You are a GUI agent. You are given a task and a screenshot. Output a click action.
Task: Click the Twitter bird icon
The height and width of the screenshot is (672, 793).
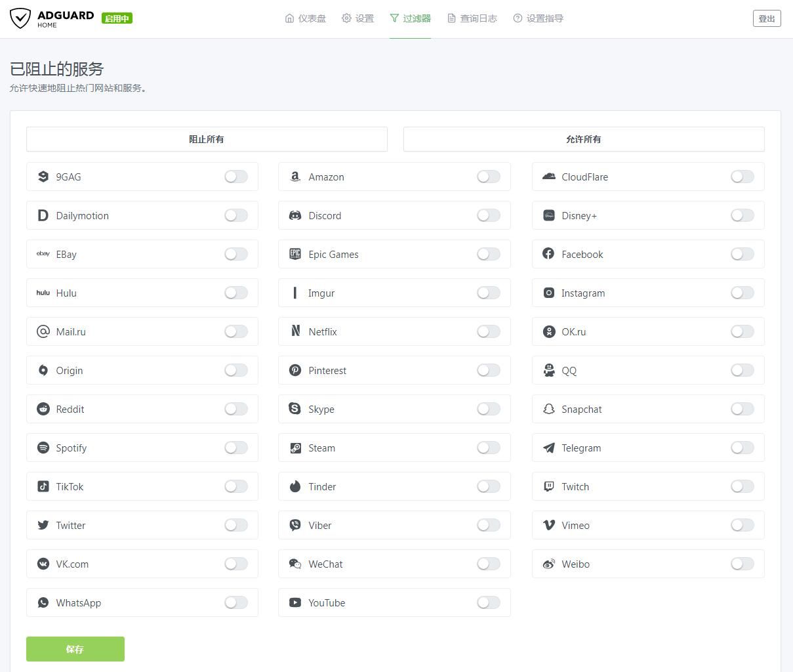tap(43, 525)
